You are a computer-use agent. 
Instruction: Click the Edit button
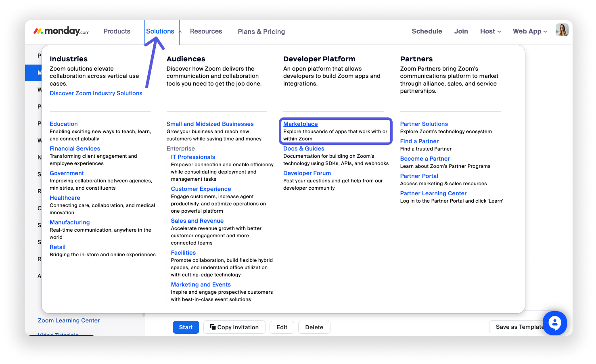[x=282, y=327]
